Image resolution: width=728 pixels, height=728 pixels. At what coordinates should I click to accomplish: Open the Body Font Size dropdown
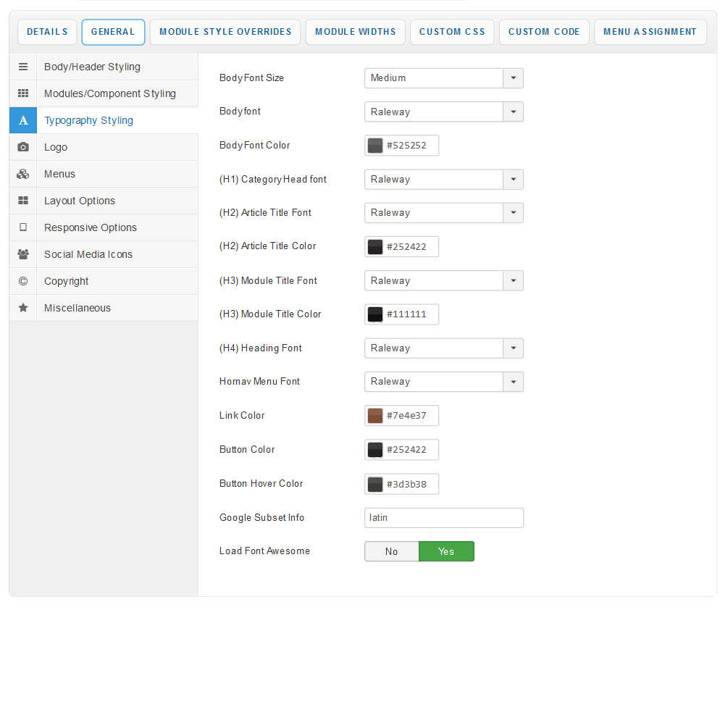click(513, 78)
